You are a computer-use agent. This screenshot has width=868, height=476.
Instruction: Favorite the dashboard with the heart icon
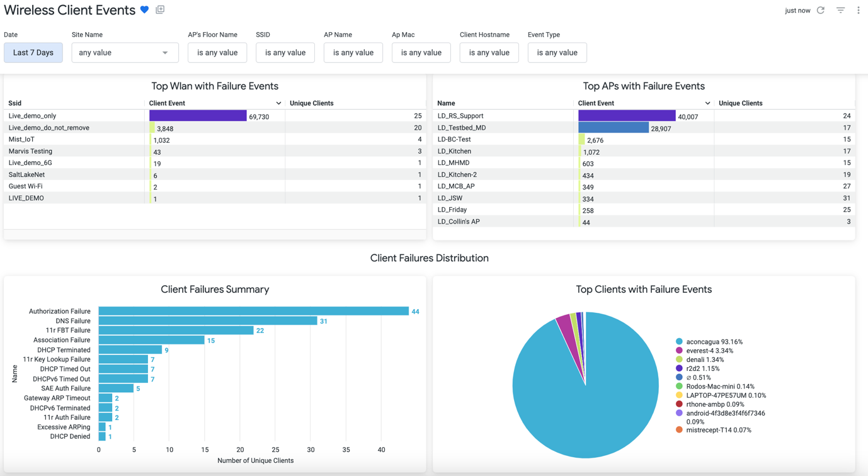tap(145, 10)
